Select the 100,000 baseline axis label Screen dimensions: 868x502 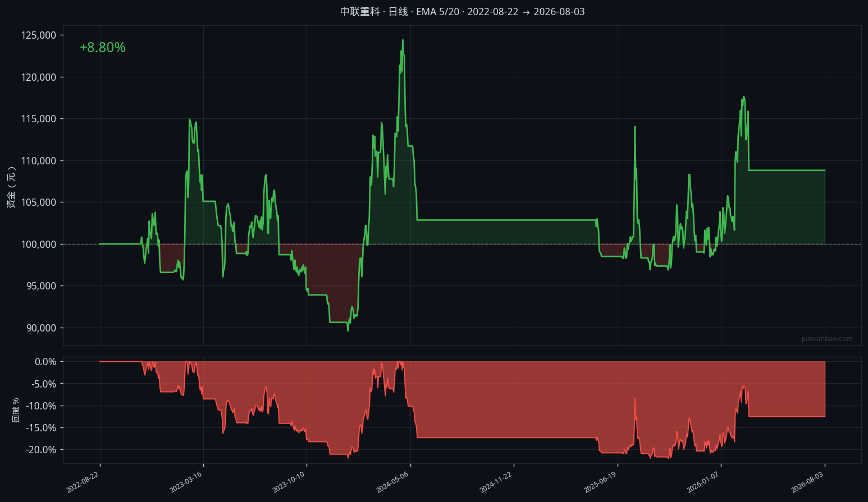39,245
